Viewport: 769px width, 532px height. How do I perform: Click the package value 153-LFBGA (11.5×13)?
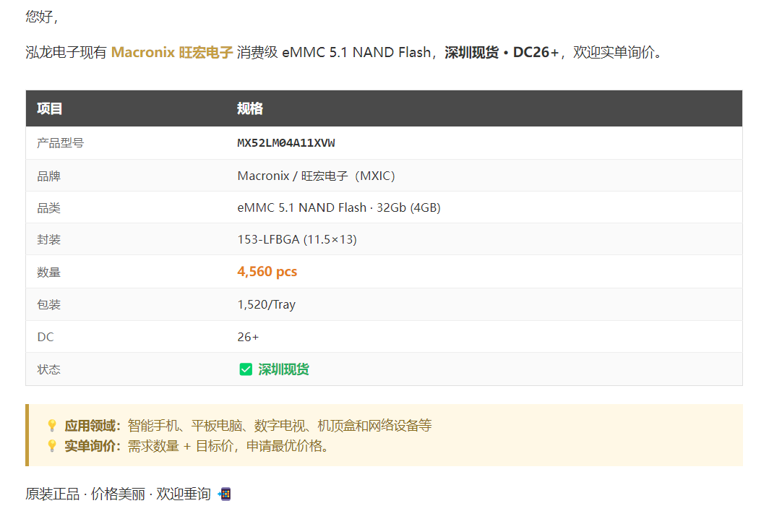pyautogui.click(x=297, y=239)
